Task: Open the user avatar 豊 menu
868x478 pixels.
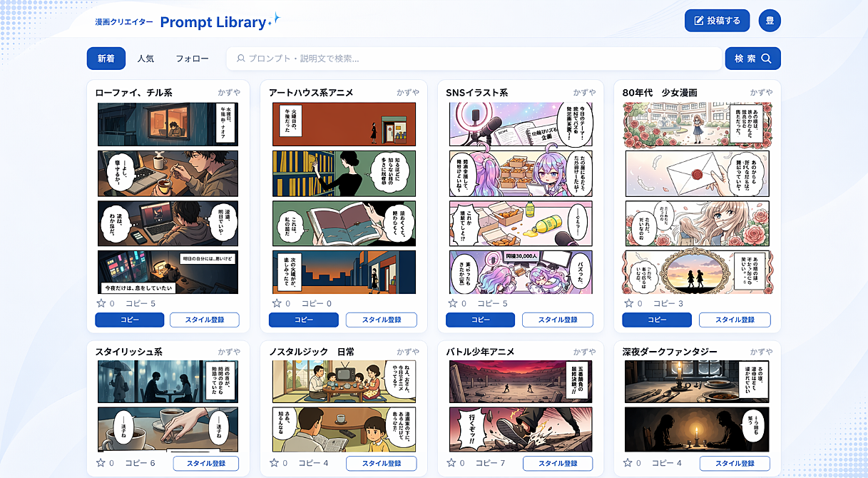Action: tap(770, 21)
